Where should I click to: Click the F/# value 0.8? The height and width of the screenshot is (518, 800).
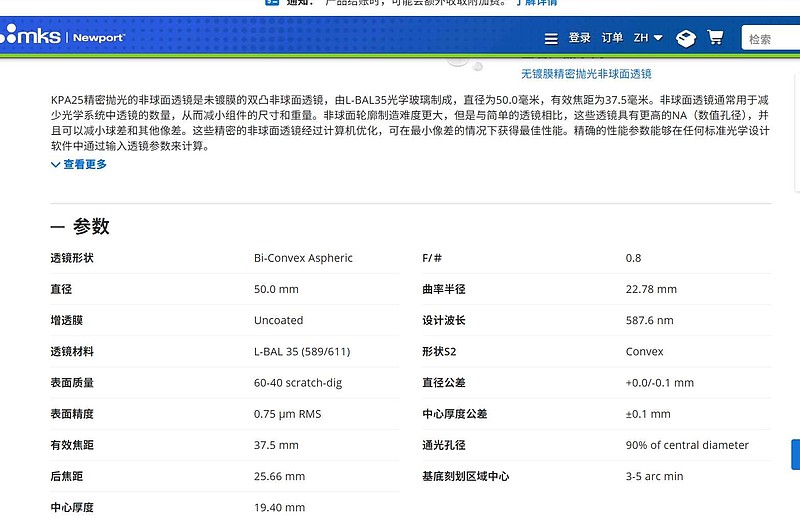tap(633, 258)
